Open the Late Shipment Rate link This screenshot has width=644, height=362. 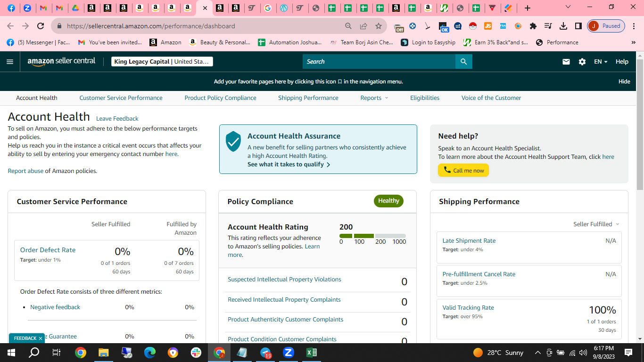469,240
